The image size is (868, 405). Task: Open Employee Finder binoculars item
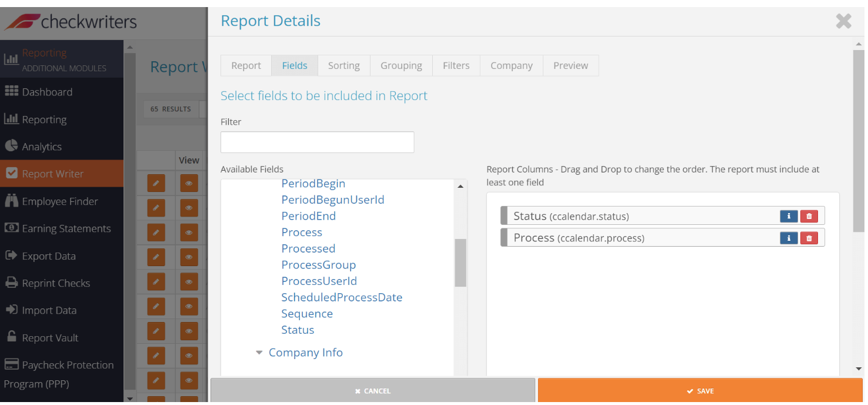(x=59, y=201)
